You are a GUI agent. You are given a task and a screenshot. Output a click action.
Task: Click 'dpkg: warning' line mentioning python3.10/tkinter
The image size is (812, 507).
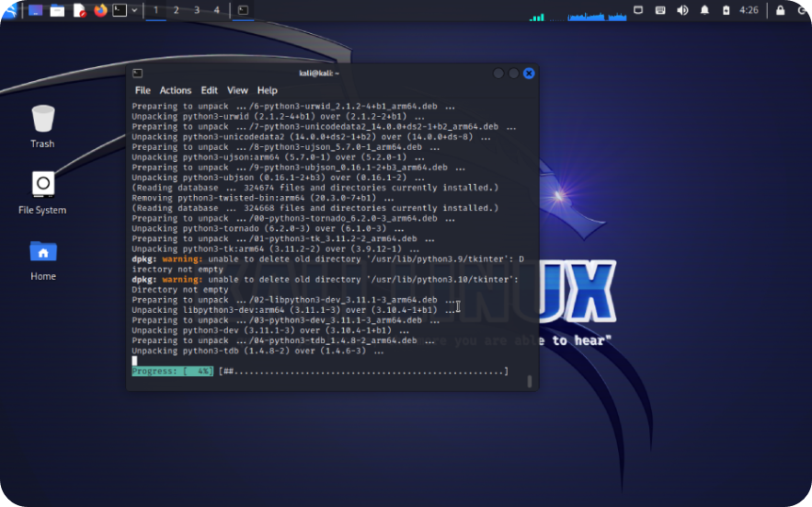coord(326,280)
